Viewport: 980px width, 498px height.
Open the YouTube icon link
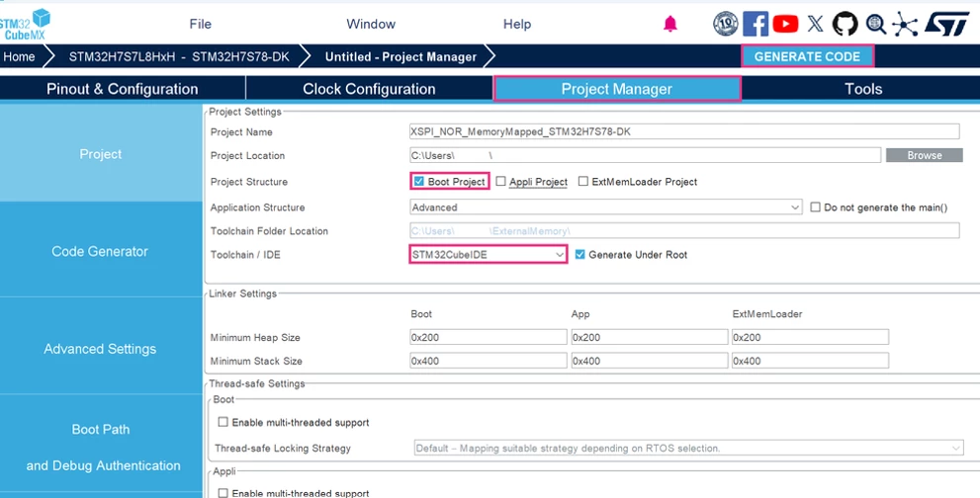785,24
